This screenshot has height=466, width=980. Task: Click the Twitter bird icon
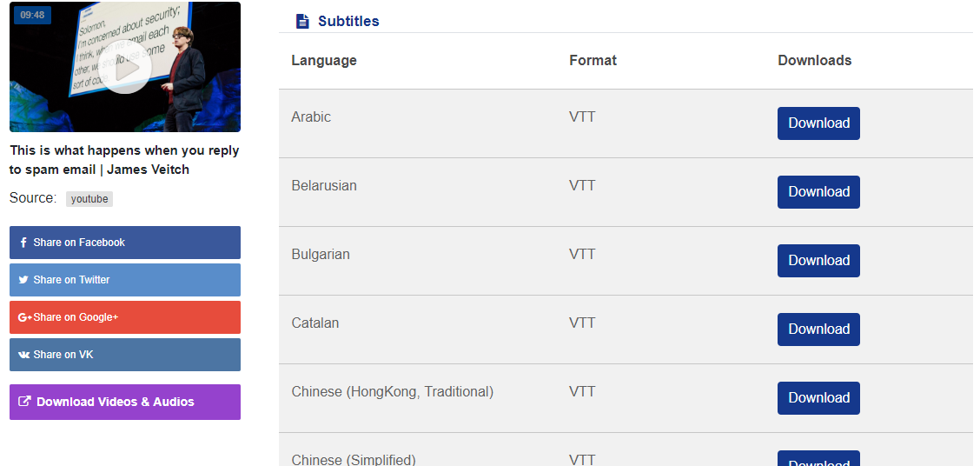coord(23,280)
